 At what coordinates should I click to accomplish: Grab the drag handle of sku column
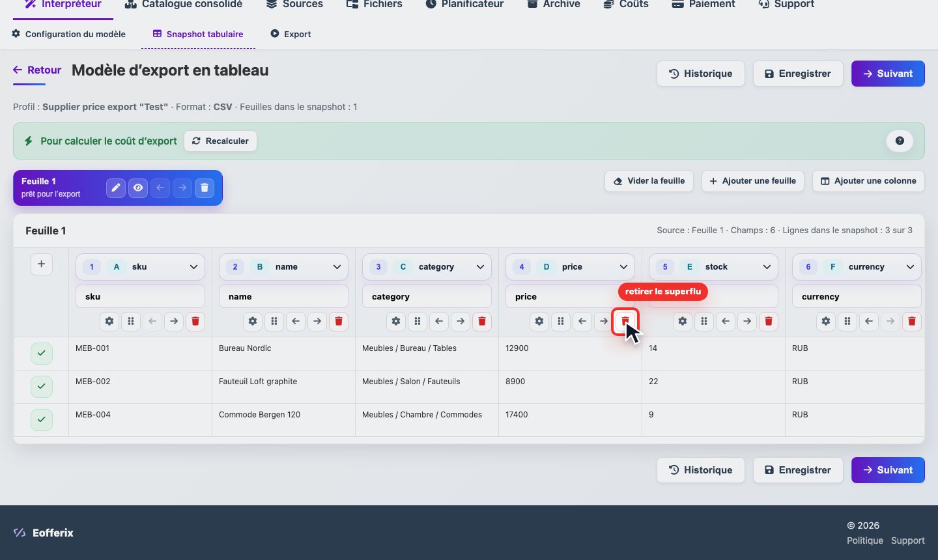[x=131, y=321]
